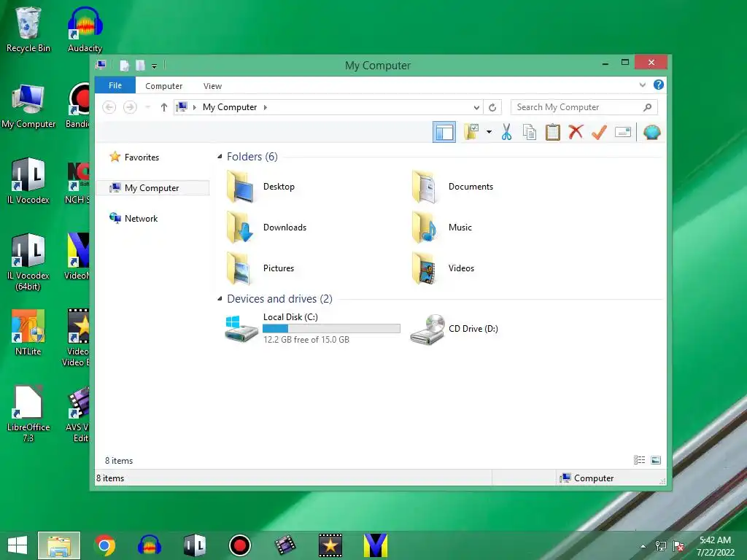
Task: Open the Pictures folder
Action: tap(260, 268)
